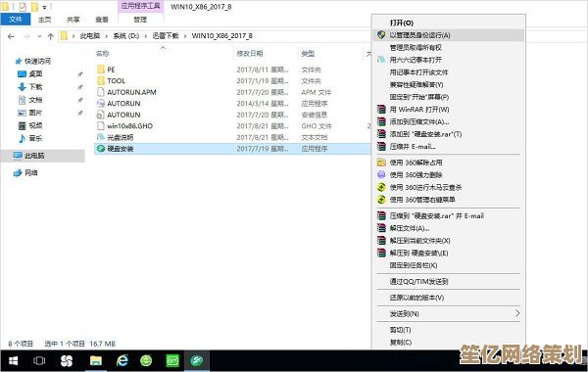Click 此电脑 in address breadcrumb
Viewport: 588px width, 372px height.
point(90,36)
